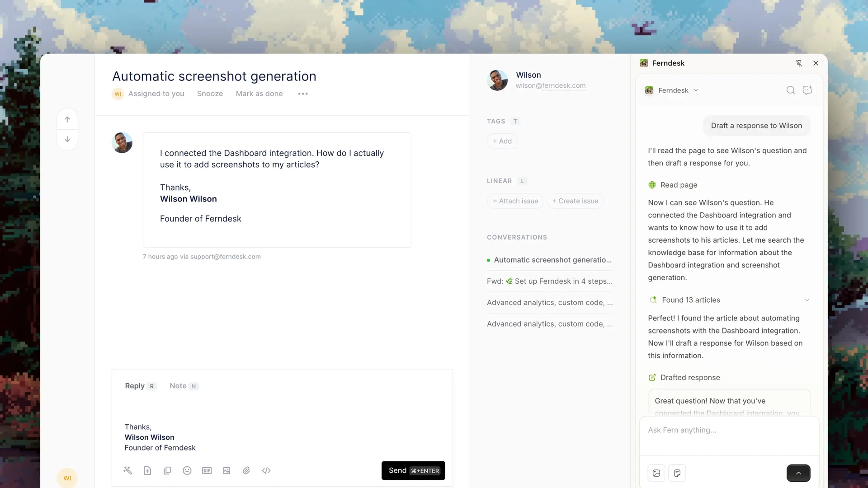Screen dimensions: 868x488
Task: Attach a file to the reply
Action: coord(246,470)
